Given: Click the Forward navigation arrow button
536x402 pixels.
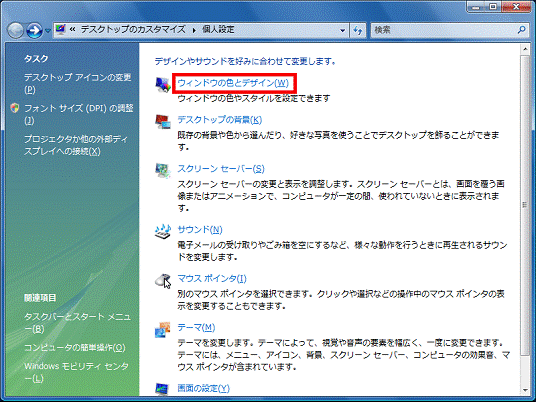Looking at the screenshot, I should [35, 31].
